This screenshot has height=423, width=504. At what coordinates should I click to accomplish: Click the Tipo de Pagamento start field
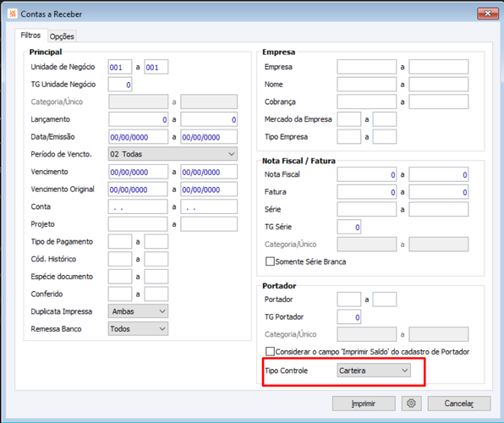(120, 242)
